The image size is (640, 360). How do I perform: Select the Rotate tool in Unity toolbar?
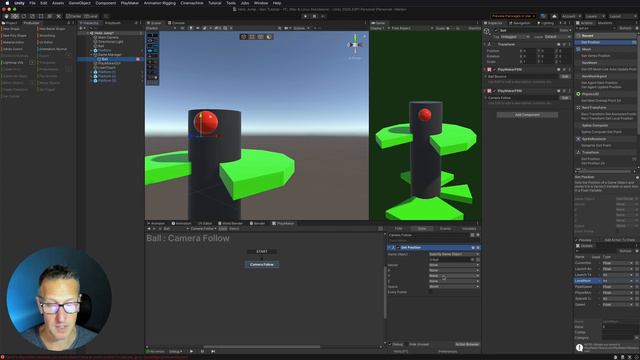[24, 16]
